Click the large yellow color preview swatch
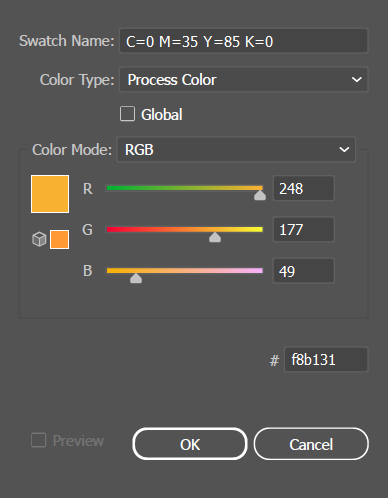The image size is (388, 498). [50, 194]
